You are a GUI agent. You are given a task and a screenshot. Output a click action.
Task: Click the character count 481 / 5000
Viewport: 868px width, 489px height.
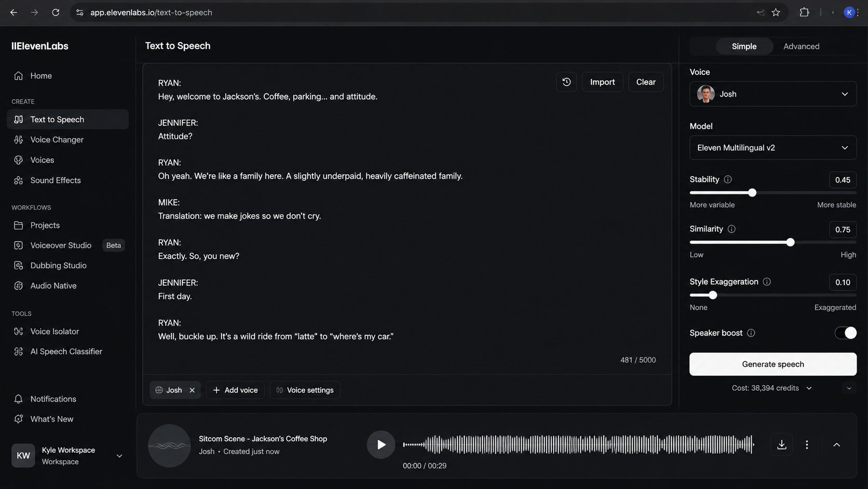638,360
